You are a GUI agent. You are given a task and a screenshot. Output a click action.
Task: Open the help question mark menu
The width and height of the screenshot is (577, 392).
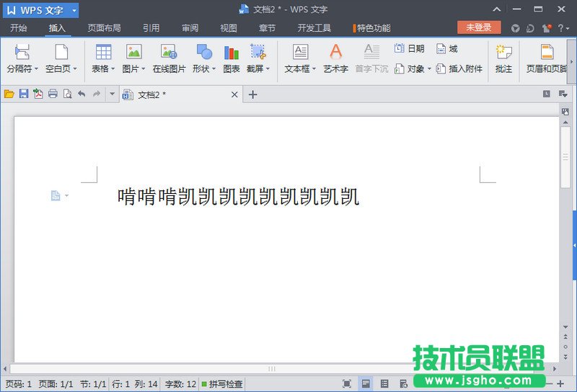click(x=563, y=28)
